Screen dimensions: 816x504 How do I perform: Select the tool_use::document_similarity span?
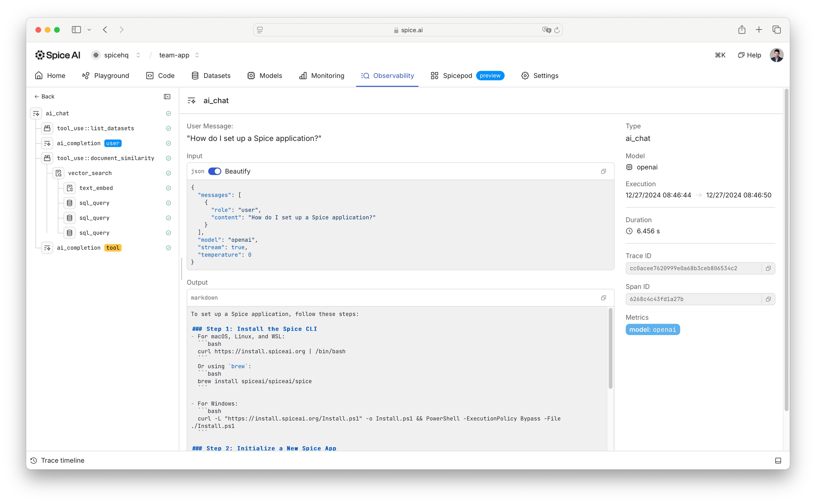pos(105,158)
